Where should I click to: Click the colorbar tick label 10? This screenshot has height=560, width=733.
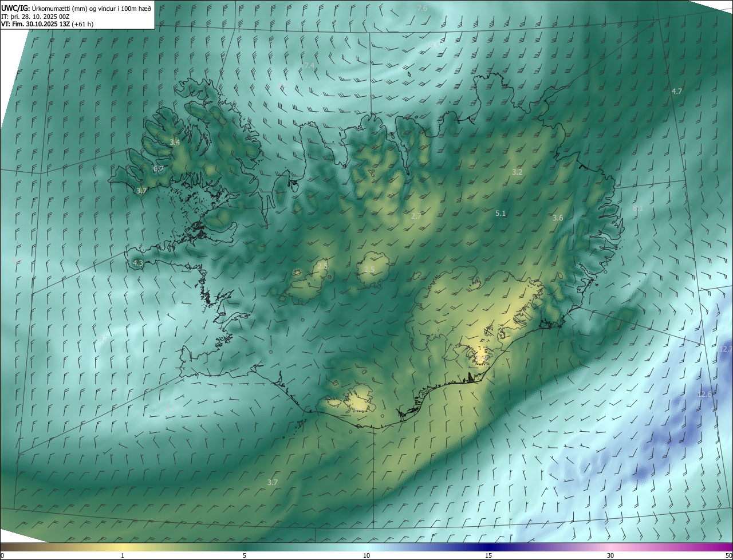(x=366, y=556)
